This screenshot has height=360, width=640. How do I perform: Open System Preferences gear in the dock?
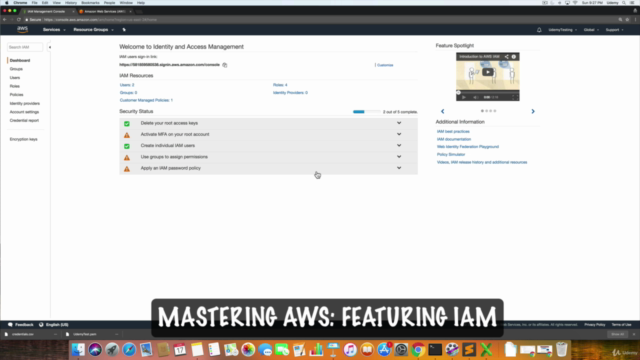point(401,350)
